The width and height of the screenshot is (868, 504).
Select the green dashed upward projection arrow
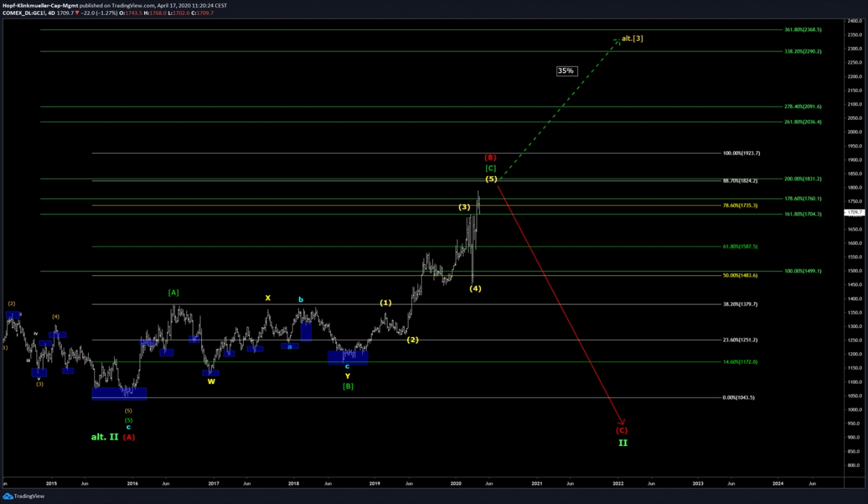(559, 110)
